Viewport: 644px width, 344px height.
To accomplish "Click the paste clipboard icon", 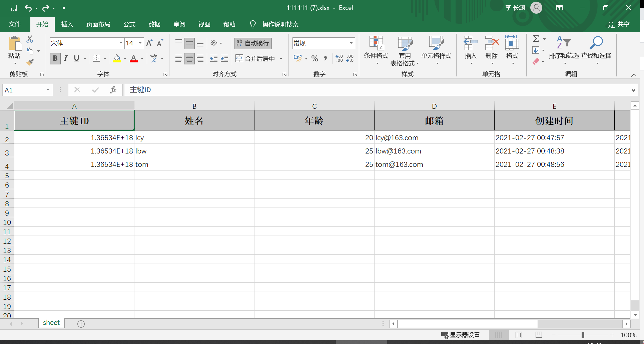I will click(x=15, y=44).
